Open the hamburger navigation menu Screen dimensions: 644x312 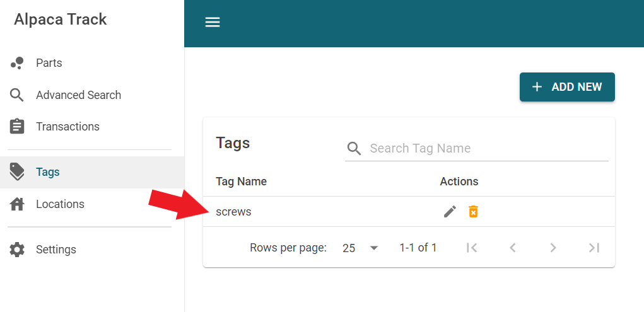click(213, 22)
